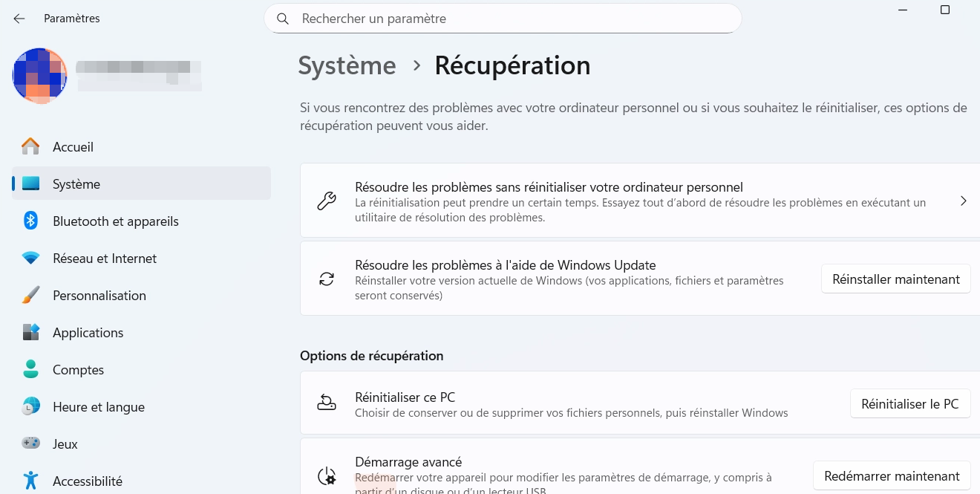
Task: Click the troubleshooting wrench icon
Action: pyautogui.click(x=327, y=200)
